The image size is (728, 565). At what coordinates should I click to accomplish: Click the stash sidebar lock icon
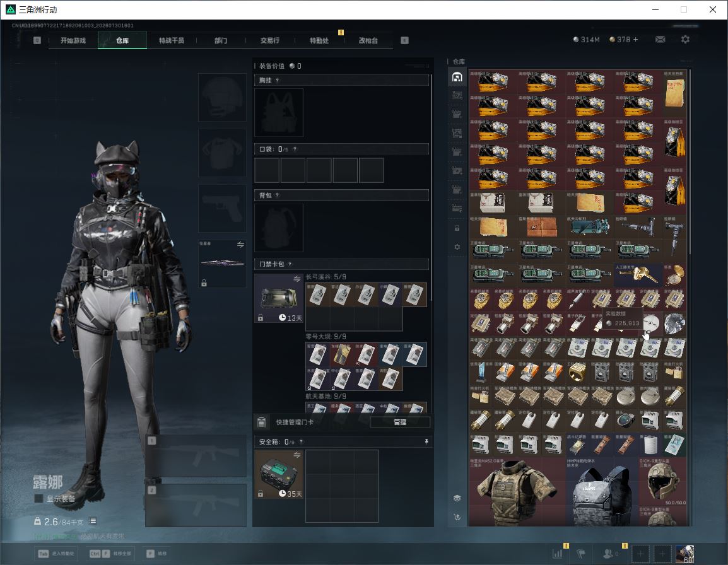coord(457,228)
